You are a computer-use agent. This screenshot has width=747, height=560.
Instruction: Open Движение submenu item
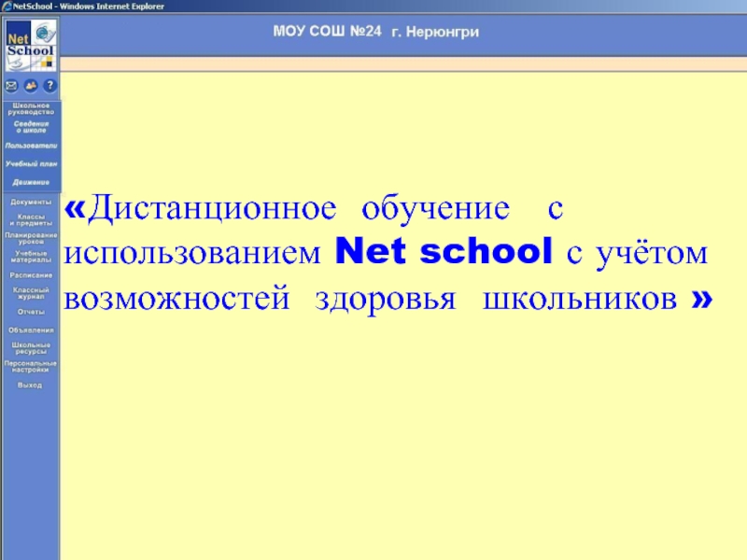(31, 182)
